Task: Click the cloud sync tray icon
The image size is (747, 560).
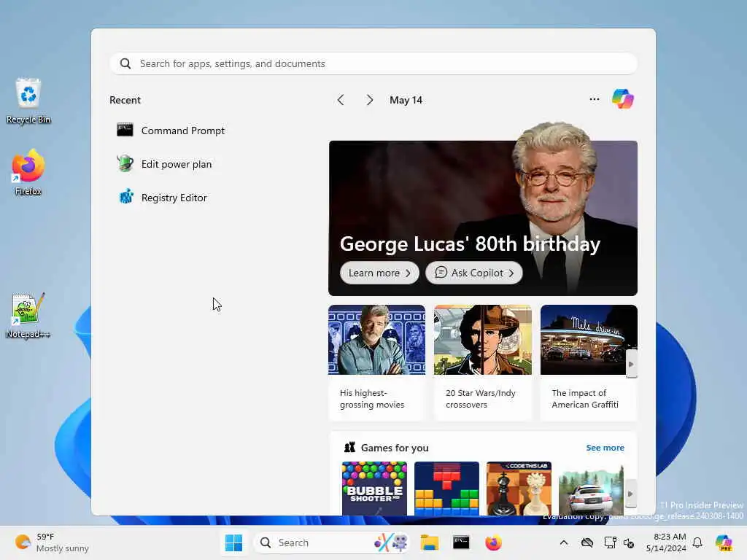Action: [587, 542]
